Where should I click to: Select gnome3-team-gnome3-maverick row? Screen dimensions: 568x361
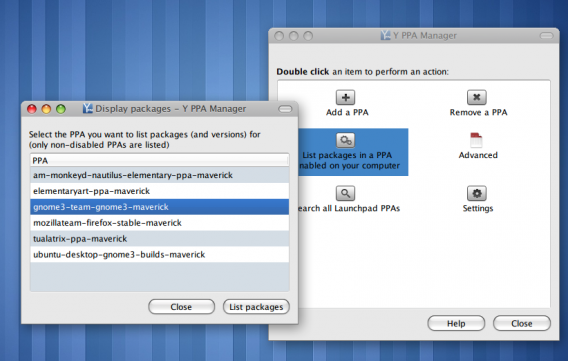(159, 207)
